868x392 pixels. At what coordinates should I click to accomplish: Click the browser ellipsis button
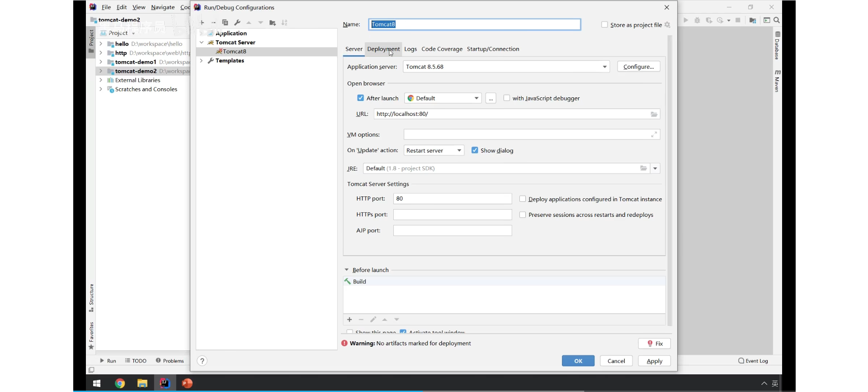pyautogui.click(x=491, y=98)
